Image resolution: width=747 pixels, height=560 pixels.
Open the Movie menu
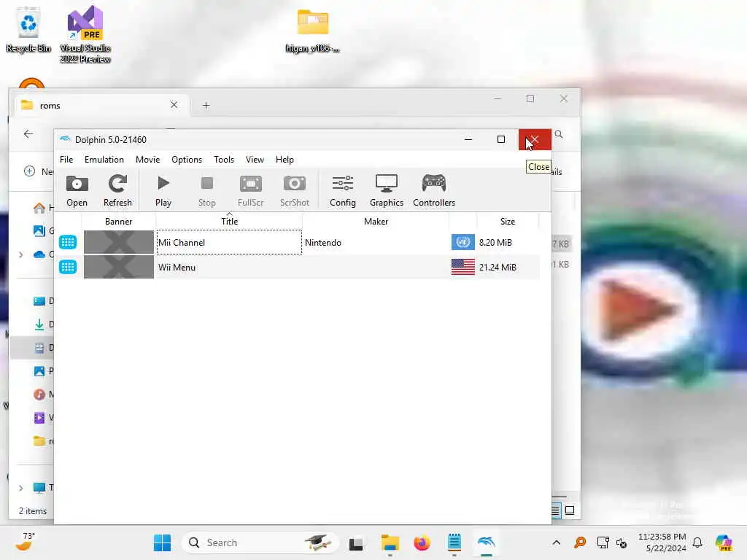click(x=147, y=160)
